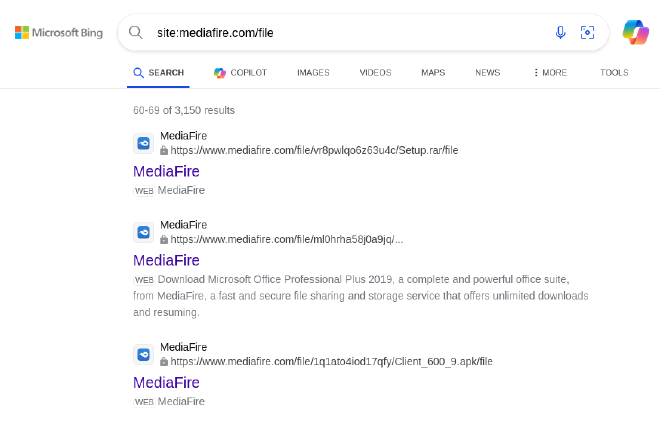
Task: Expand the MORE options menu
Action: pyautogui.click(x=550, y=72)
